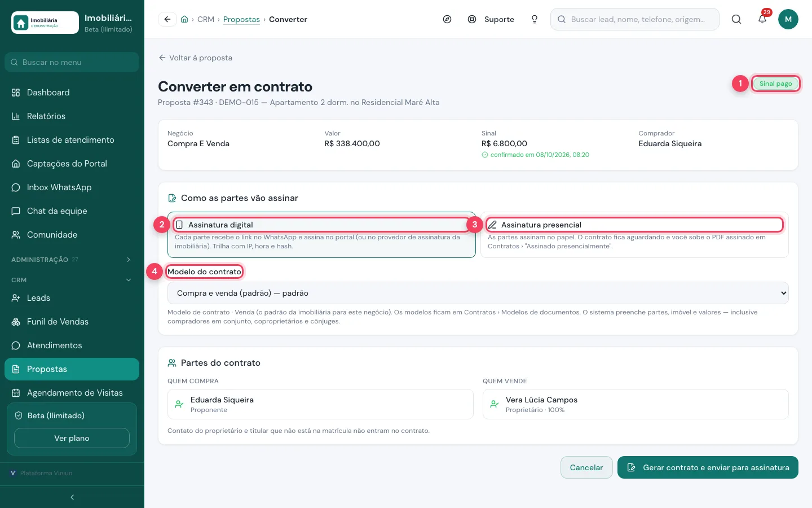
Task: Click the Eduarda Siqueira buyer card
Action: pyautogui.click(x=320, y=404)
